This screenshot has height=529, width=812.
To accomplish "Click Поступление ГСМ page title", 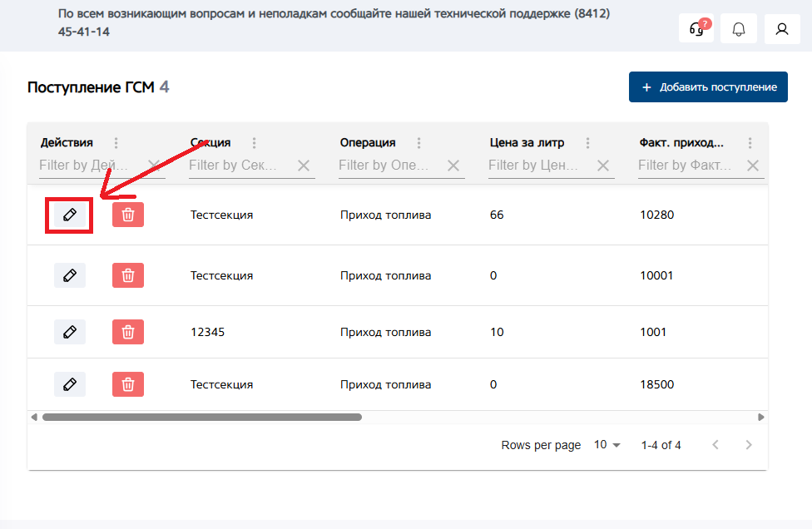I will coord(92,87).
